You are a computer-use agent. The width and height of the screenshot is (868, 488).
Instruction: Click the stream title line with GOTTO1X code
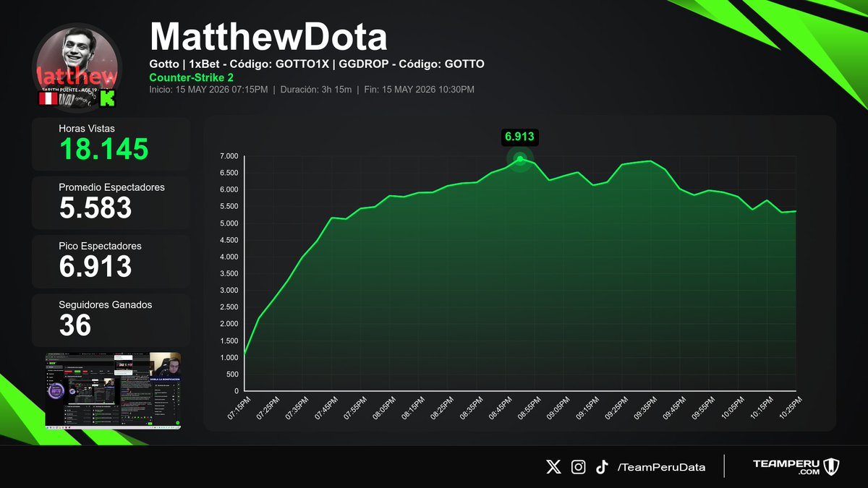[x=317, y=64]
